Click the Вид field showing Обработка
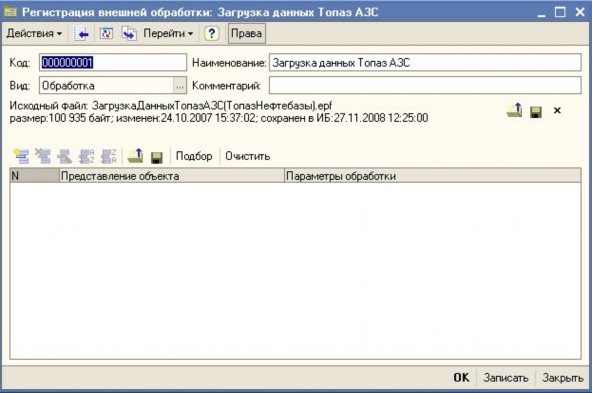The image size is (592, 393). pos(107,85)
